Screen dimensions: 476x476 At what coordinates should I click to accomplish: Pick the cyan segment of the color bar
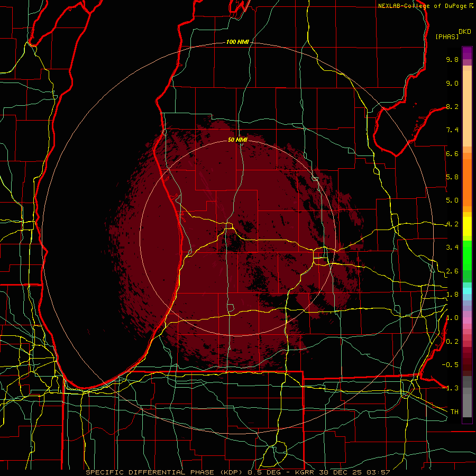point(467,291)
